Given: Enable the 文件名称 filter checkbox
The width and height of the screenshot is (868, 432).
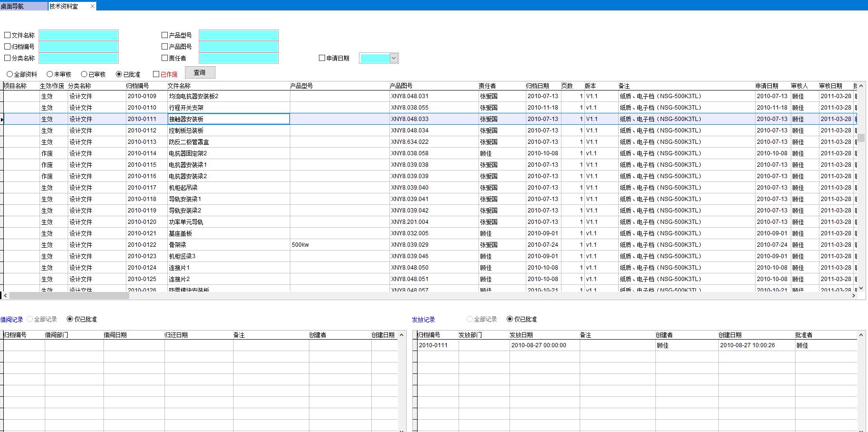Looking at the screenshot, I should coord(8,35).
